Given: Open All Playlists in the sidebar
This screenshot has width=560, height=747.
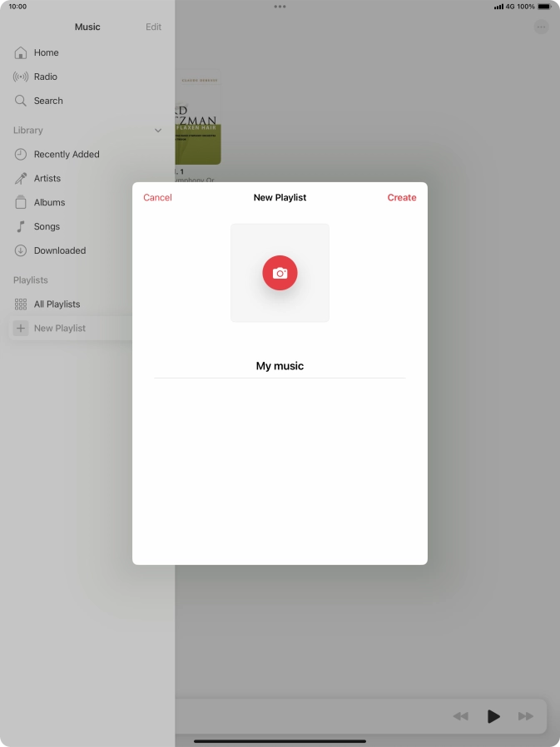Looking at the screenshot, I should coord(57,304).
